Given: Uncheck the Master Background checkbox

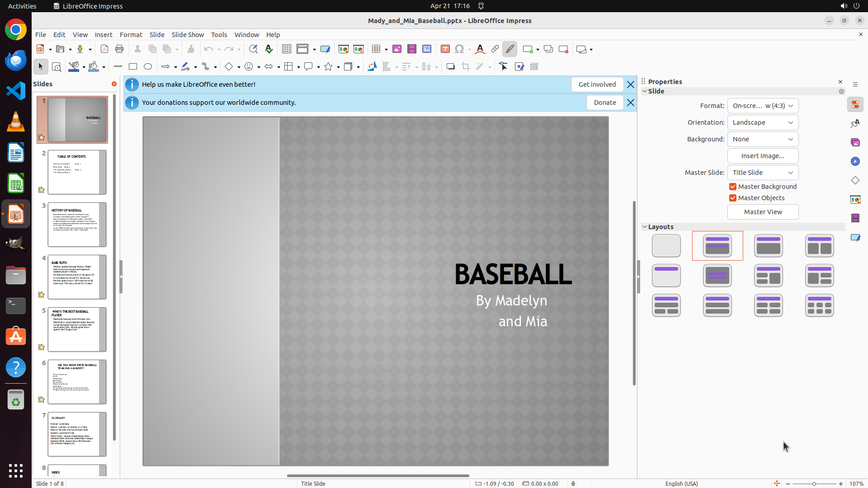Looking at the screenshot, I should point(733,187).
